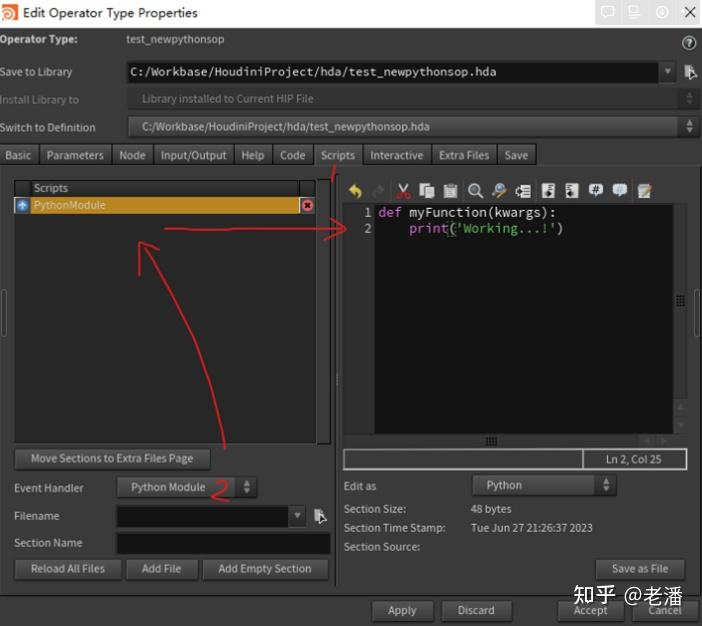
Task: Select the Scripts tab
Action: point(338,155)
